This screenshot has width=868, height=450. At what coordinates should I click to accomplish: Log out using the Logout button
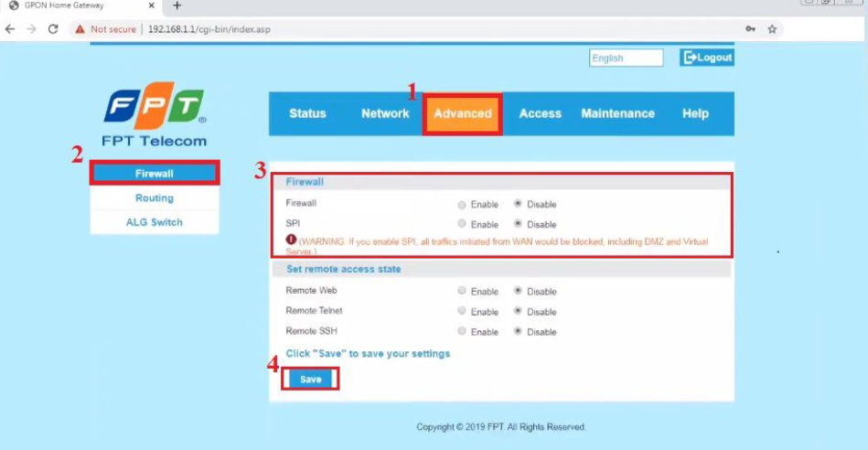[x=706, y=58]
